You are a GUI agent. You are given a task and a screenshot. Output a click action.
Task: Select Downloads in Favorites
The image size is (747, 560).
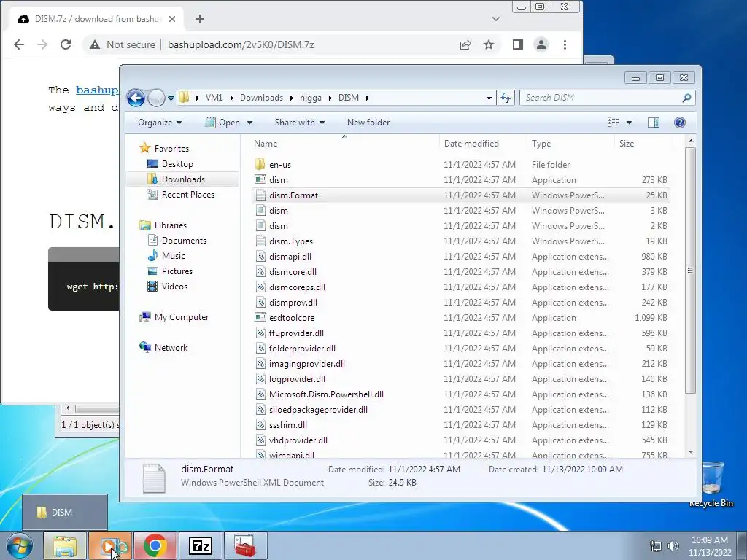pyautogui.click(x=183, y=179)
